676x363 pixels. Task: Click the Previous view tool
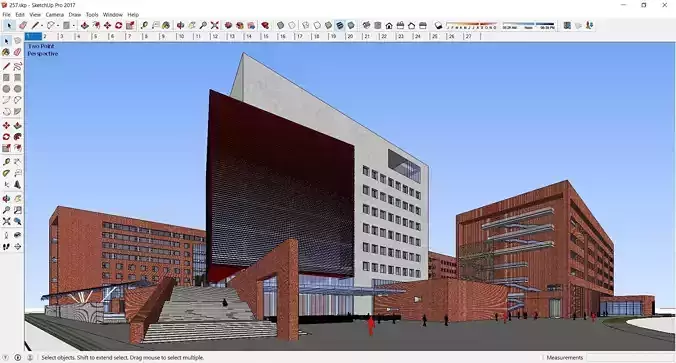point(18,221)
